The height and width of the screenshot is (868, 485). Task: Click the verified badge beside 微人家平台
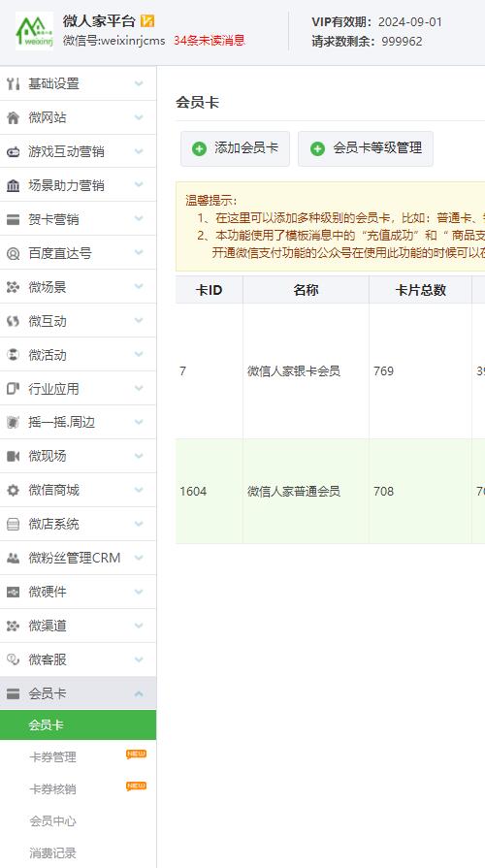coord(146,21)
